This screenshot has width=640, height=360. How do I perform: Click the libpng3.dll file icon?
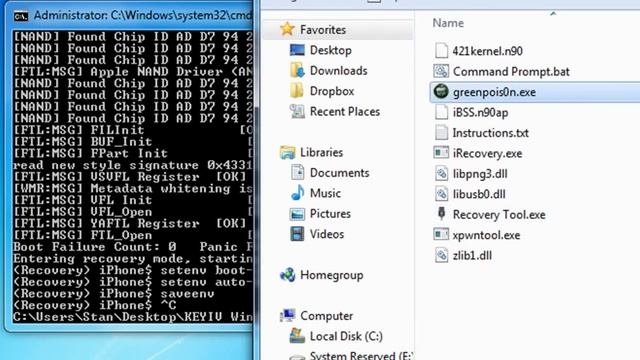point(441,173)
